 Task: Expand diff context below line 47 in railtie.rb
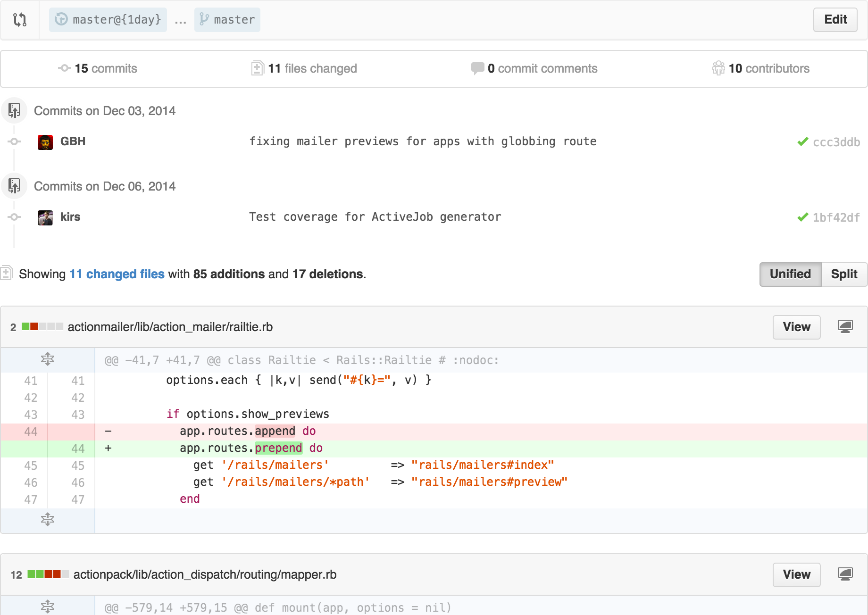[x=48, y=520]
